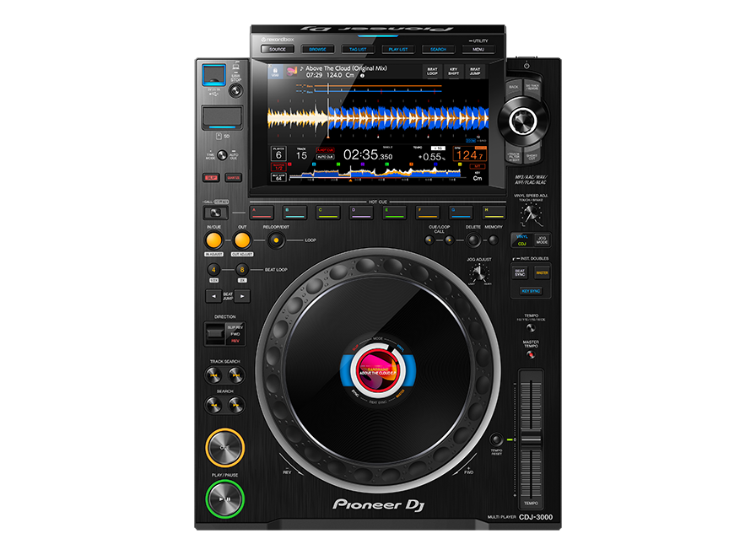The image size is (756, 555).
Task: Click the tempo slider fader
Action: [x=530, y=441]
